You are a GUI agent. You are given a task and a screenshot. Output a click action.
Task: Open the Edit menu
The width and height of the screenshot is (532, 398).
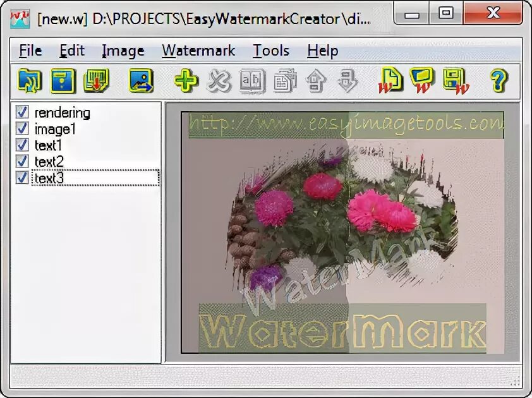(72, 51)
